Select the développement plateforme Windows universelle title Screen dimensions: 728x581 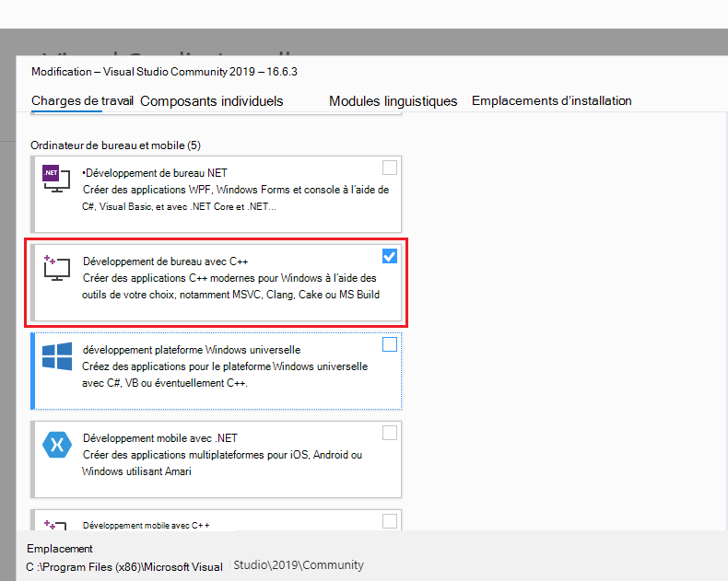pos(192,350)
